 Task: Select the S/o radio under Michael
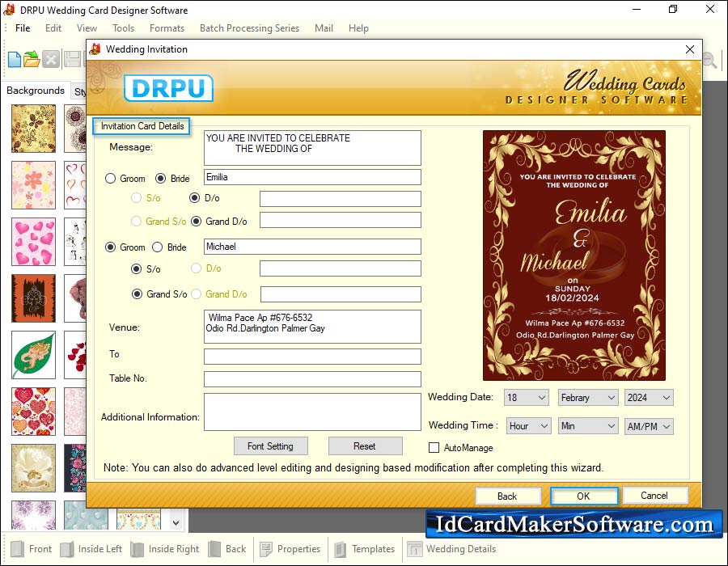[136, 269]
